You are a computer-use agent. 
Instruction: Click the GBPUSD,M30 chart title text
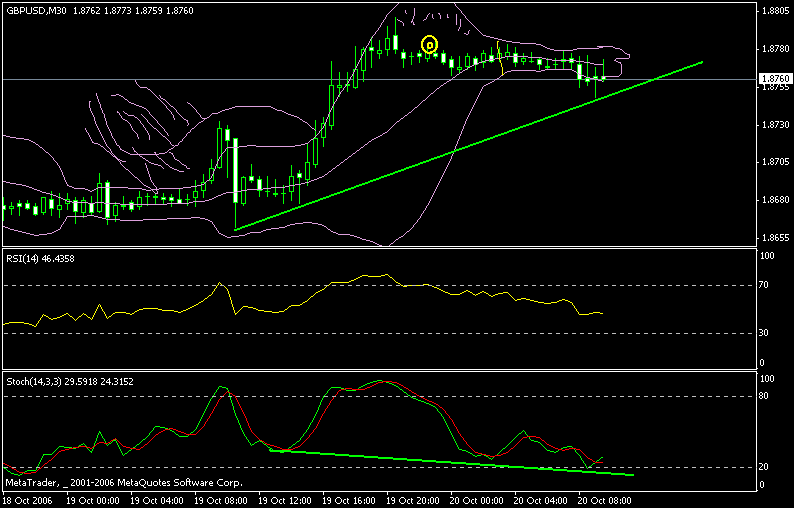(x=36, y=11)
